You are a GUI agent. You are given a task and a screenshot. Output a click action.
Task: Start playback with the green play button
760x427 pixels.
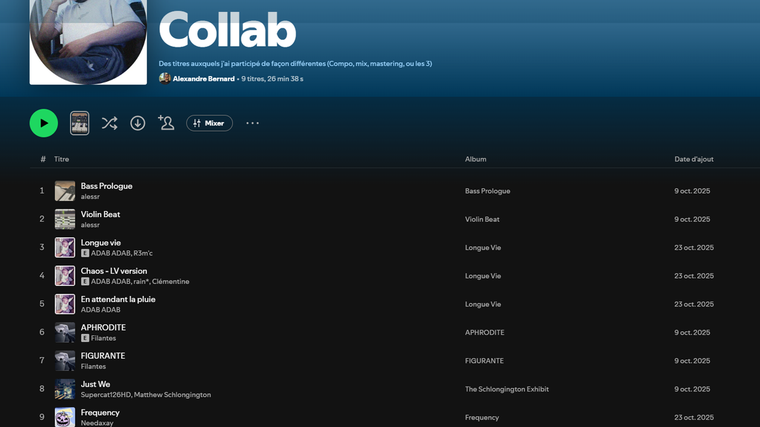pos(44,123)
